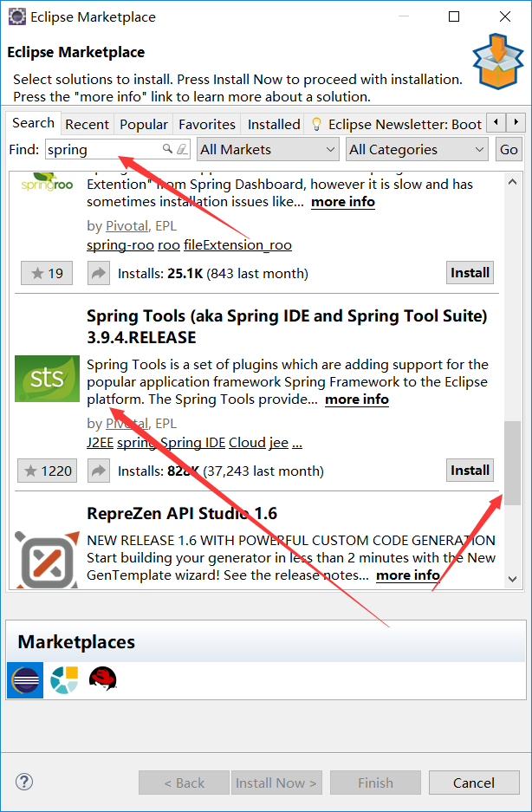This screenshot has width=532, height=812.
Task: Select the Eclipse Marketplace catalog icon
Action: point(25,680)
